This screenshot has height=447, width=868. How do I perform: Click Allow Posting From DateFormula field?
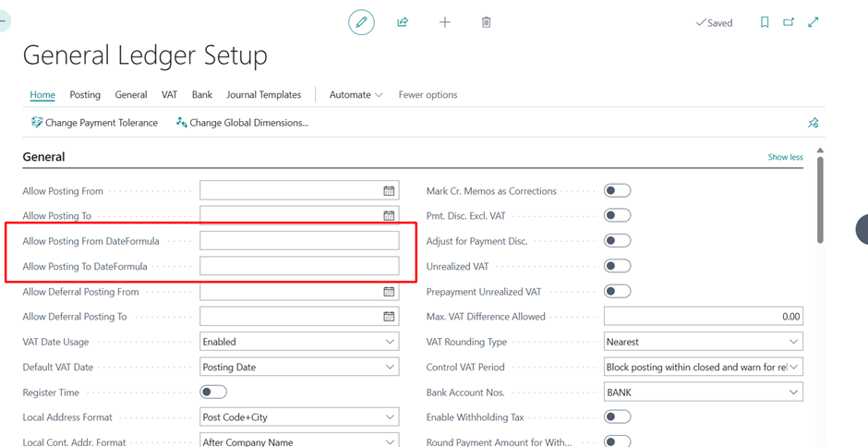coord(299,241)
